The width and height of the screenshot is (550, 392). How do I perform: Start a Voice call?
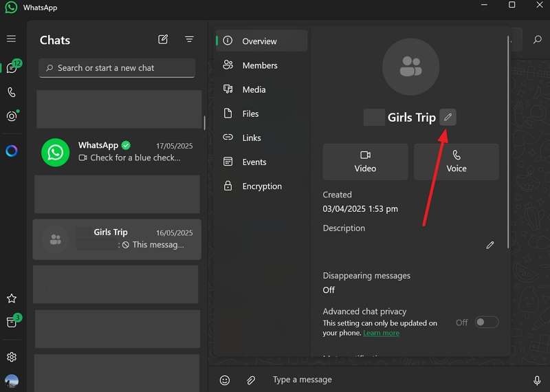(456, 162)
